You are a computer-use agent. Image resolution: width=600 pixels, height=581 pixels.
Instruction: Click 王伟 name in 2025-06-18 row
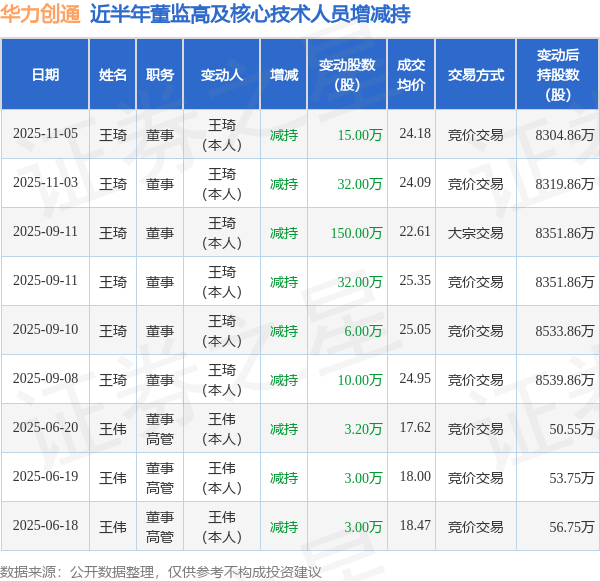point(112,527)
